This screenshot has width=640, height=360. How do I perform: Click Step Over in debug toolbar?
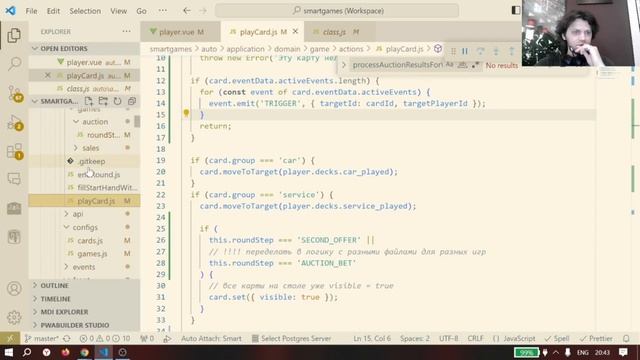(480, 51)
